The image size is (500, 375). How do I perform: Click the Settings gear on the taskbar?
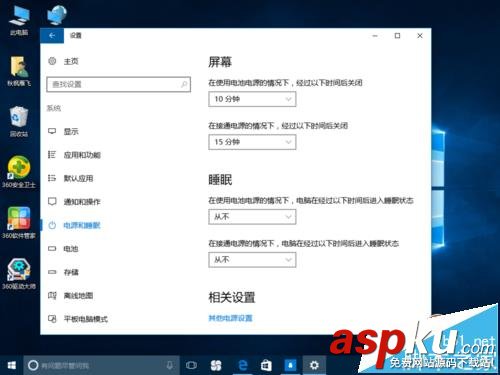coord(314,365)
